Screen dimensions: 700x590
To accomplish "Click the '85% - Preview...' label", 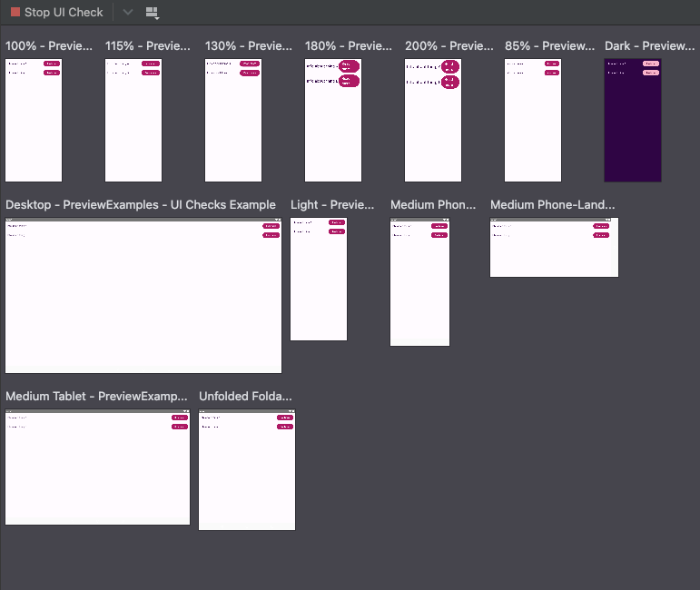I will pos(549,46).
